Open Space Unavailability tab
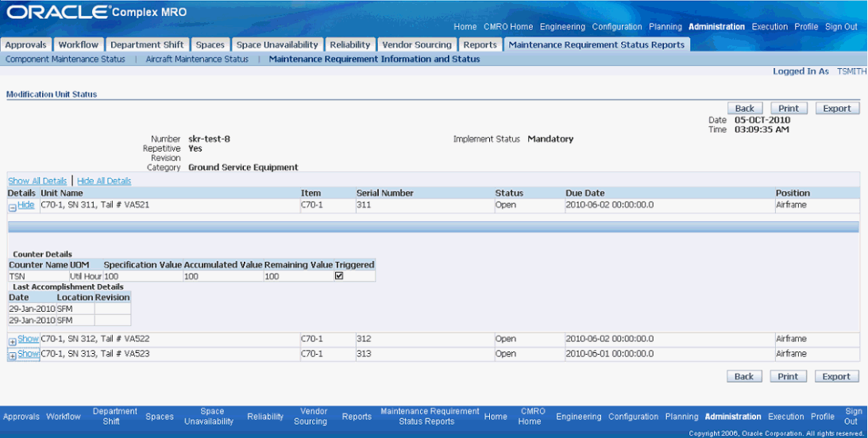This screenshot has width=868, height=438. [x=277, y=44]
